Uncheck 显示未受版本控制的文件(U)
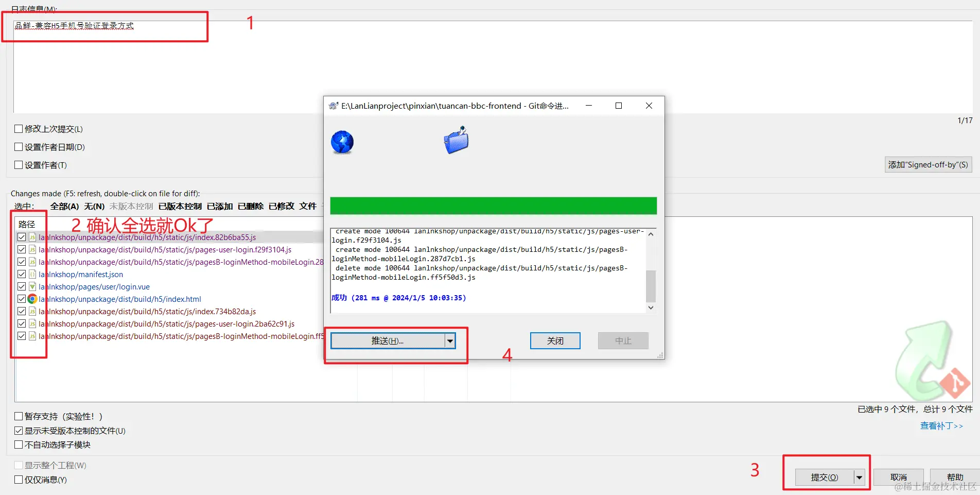Viewport: 980px width, 495px height. pyautogui.click(x=19, y=431)
